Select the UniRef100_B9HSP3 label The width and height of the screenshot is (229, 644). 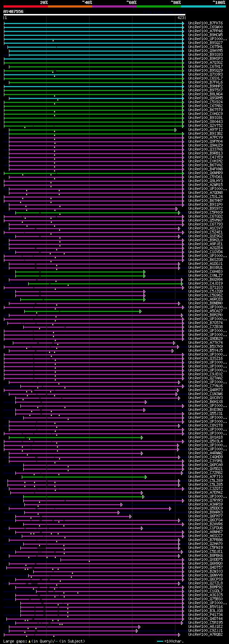(x=205, y=58)
